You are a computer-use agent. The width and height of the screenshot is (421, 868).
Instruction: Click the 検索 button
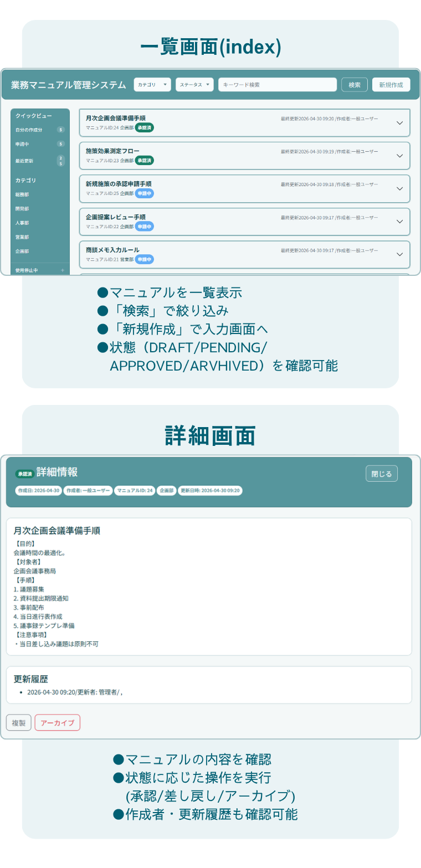pyautogui.click(x=355, y=85)
